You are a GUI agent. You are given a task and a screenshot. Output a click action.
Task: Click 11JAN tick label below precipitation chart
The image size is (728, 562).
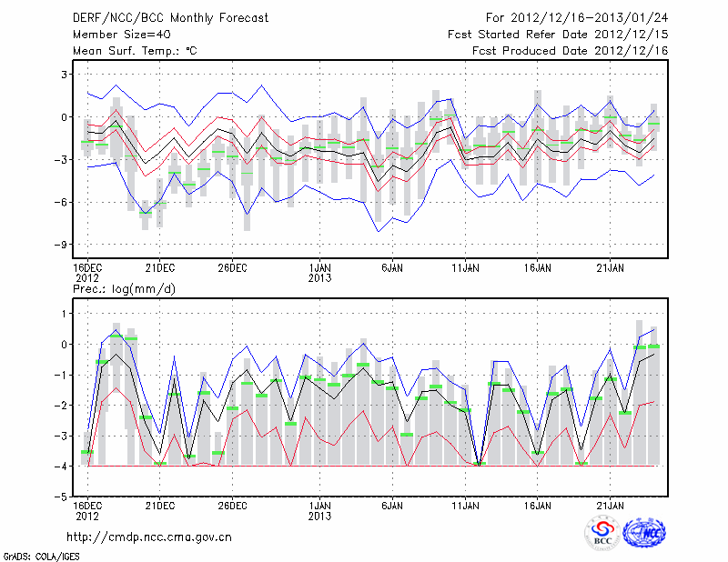(465, 505)
